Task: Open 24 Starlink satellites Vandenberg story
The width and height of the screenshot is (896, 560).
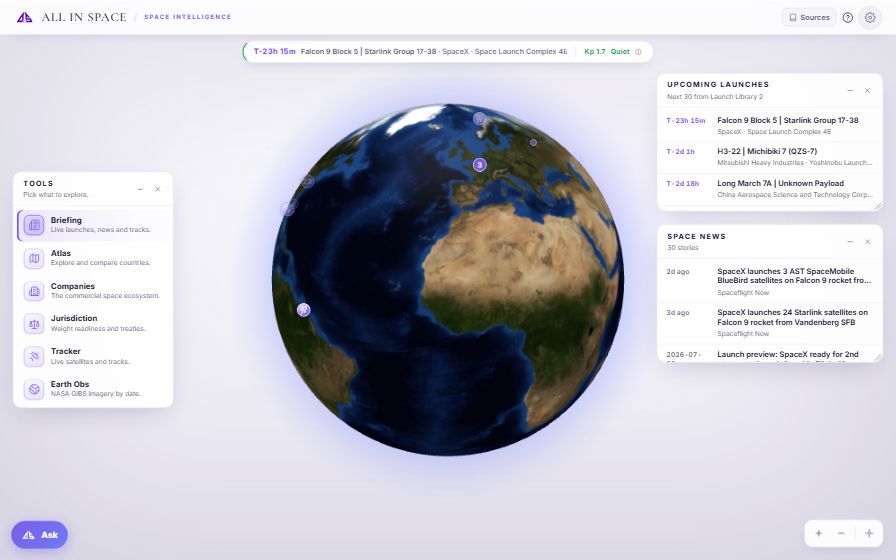Action: click(770, 322)
